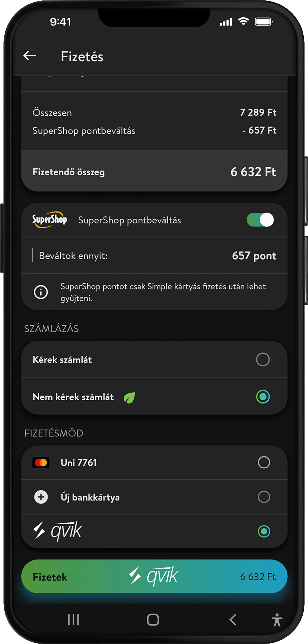Open the accessibility shortcut icon
Image resolution: width=308 pixels, height=644 pixels.
(277, 620)
